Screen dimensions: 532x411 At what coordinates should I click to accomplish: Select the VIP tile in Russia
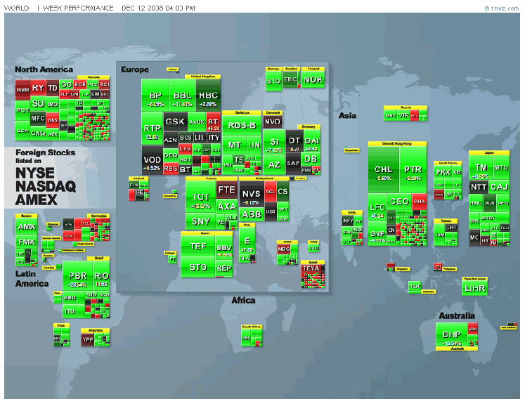403,115
